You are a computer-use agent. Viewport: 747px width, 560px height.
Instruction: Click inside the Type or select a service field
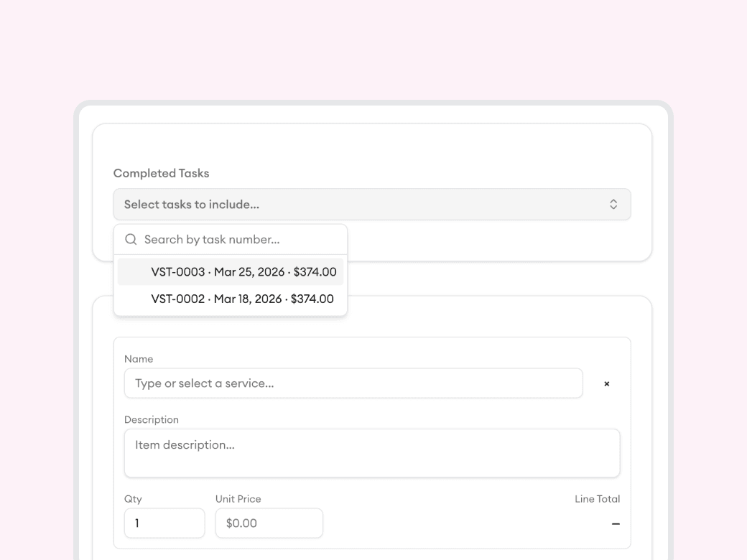click(353, 383)
